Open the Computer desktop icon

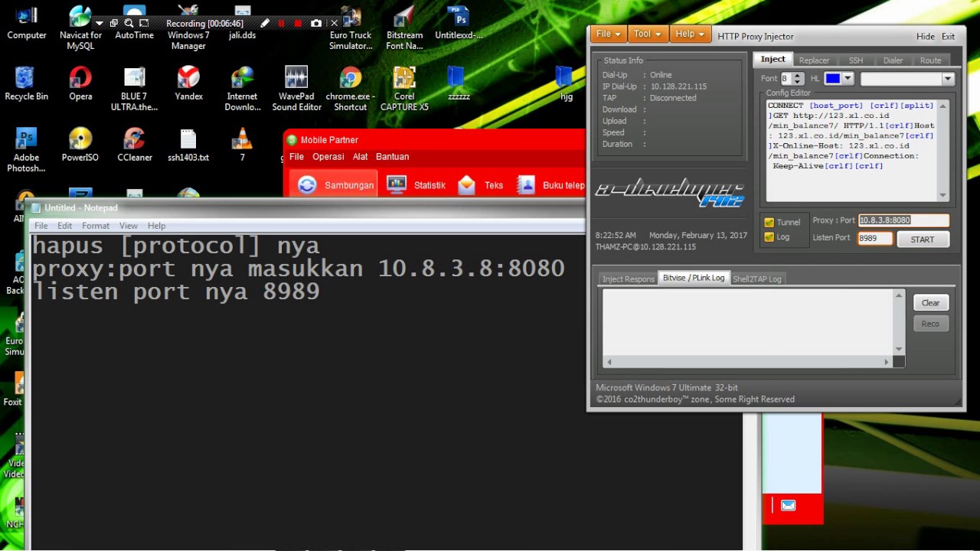pyautogui.click(x=26, y=23)
